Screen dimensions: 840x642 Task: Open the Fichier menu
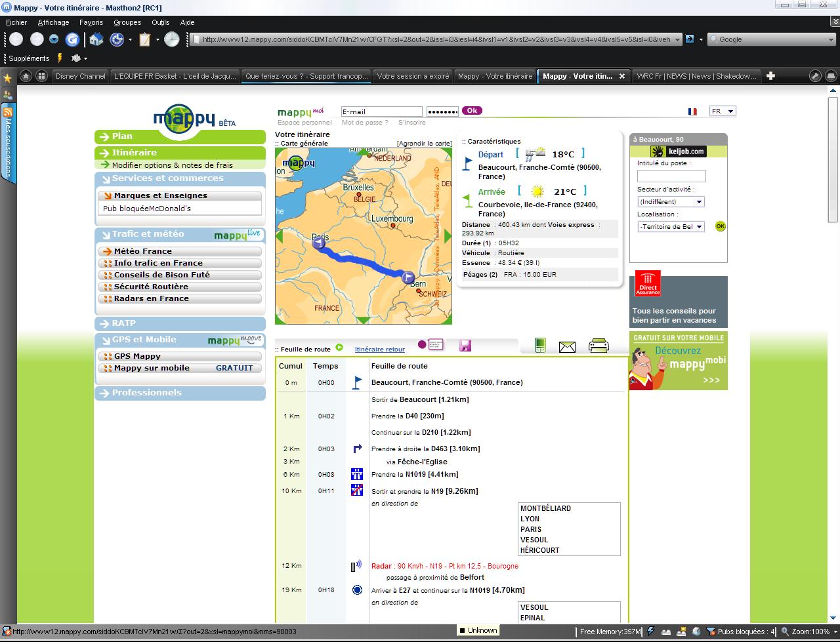pyautogui.click(x=16, y=22)
